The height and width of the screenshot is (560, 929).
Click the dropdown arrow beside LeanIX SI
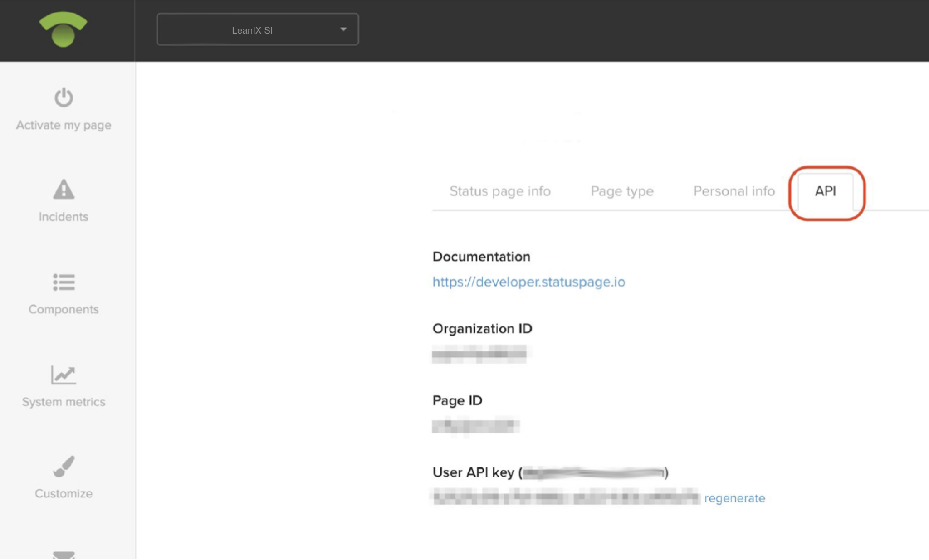pos(343,29)
